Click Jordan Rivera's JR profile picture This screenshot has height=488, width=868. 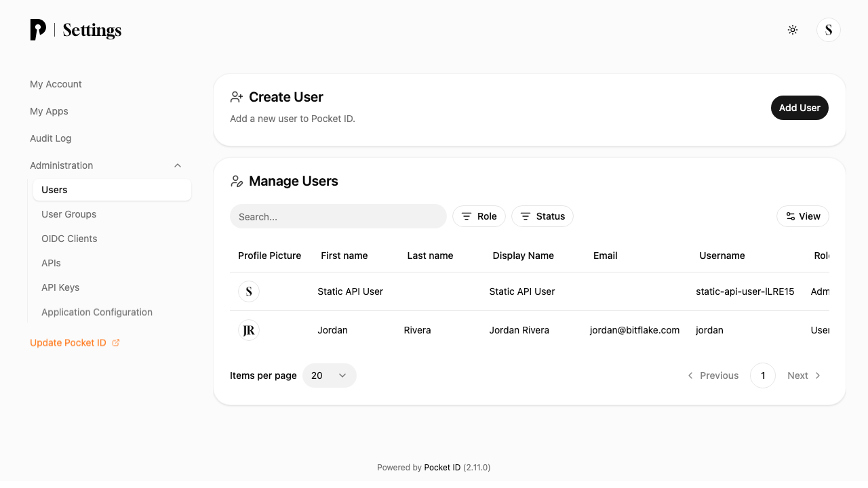pos(249,330)
